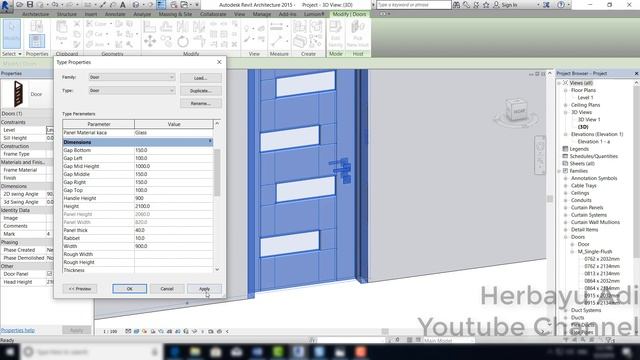The image size is (640, 360).
Task: Select 3D View 1 in Project Browser
Action: click(x=589, y=120)
